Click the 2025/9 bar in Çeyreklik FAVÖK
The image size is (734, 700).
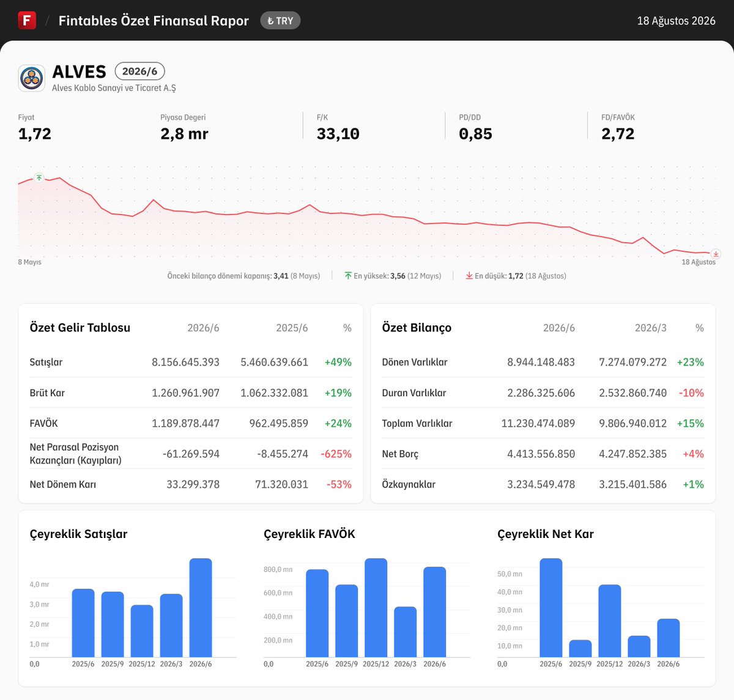click(347, 621)
